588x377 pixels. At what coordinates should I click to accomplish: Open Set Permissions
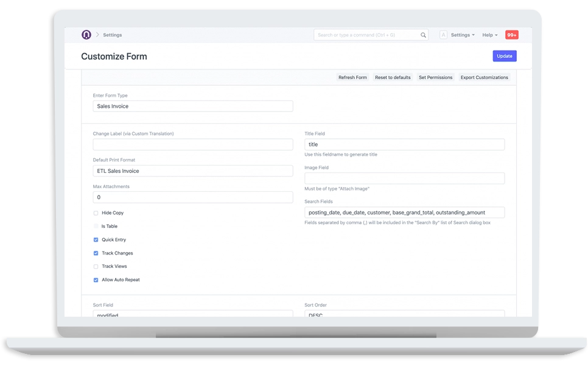coord(435,77)
